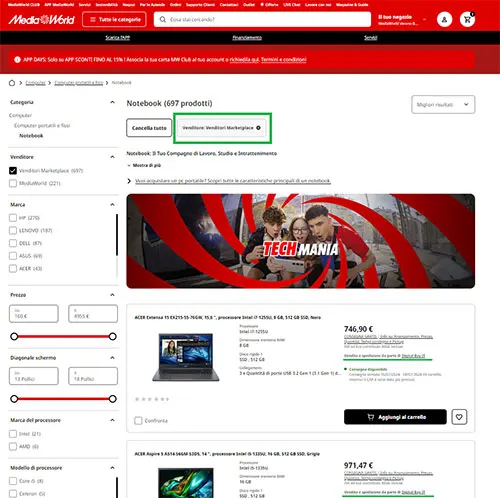Collapse the Venditore filter section

pyautogui.click(x=112, y=157)
